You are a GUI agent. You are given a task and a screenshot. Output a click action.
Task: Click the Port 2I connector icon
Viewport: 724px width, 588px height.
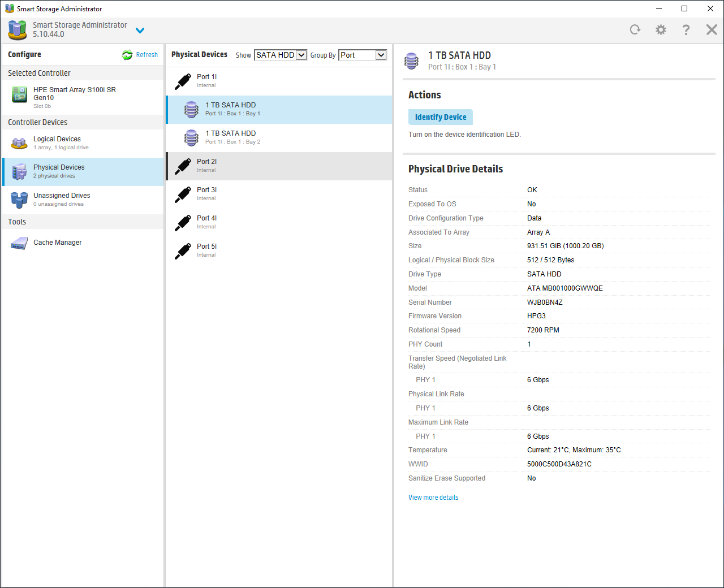point(183,166)
